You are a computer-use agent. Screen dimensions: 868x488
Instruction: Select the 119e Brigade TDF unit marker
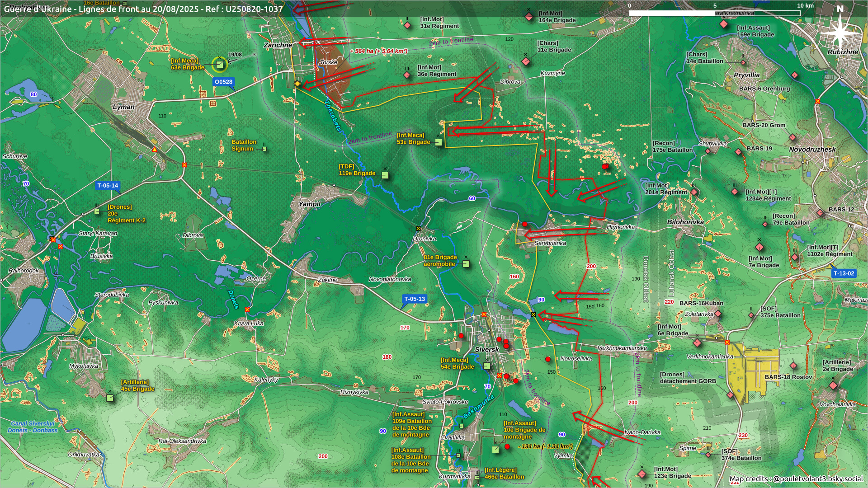(385, 175)
